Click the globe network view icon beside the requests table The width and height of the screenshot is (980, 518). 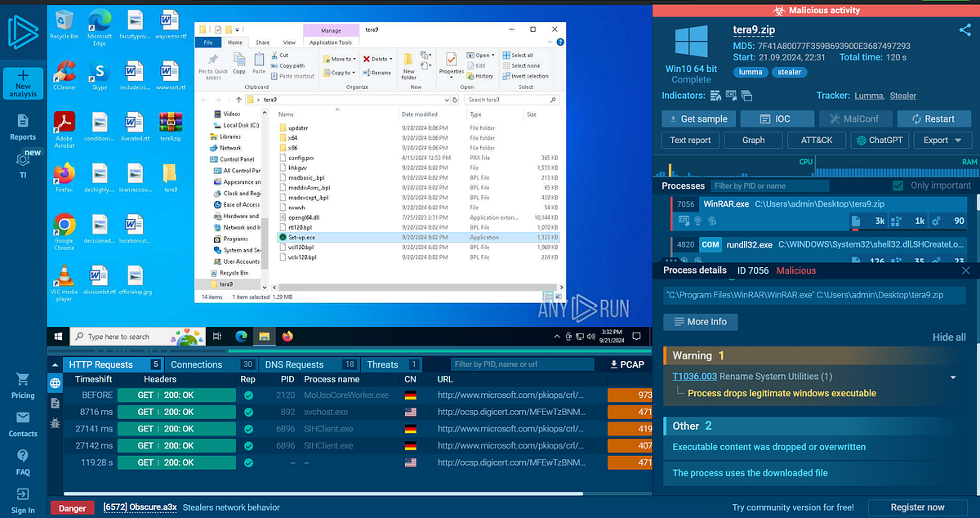click(x=55, y=383)
